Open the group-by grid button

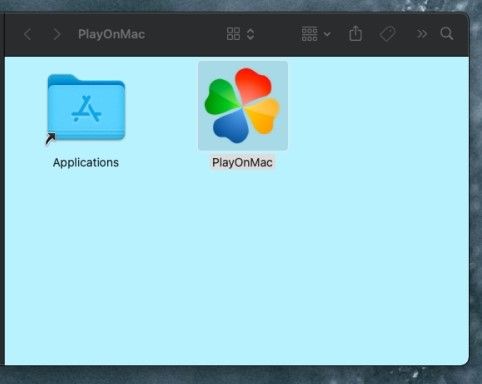pos(309,34)
